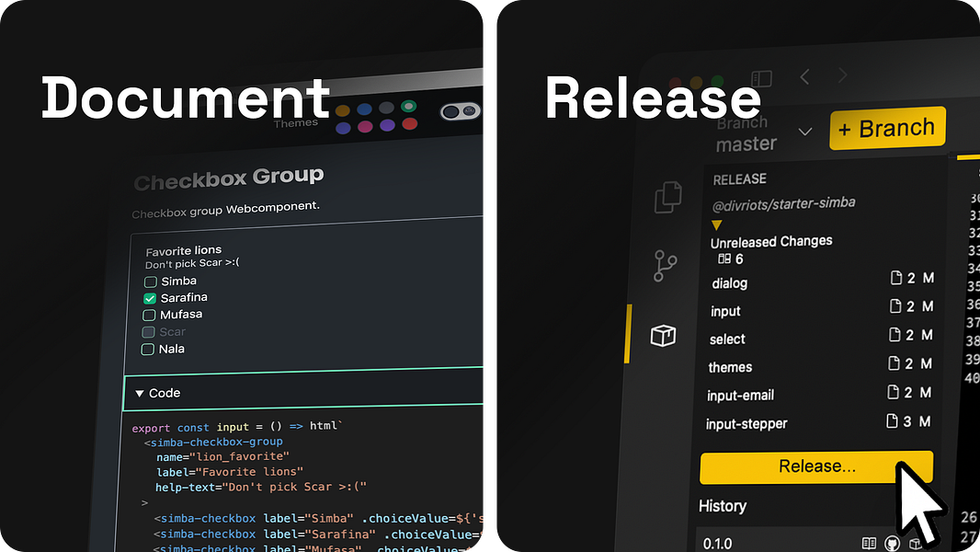Select the input-email component row
Viewport: 980px width, 552px height.
click(818, 394)
